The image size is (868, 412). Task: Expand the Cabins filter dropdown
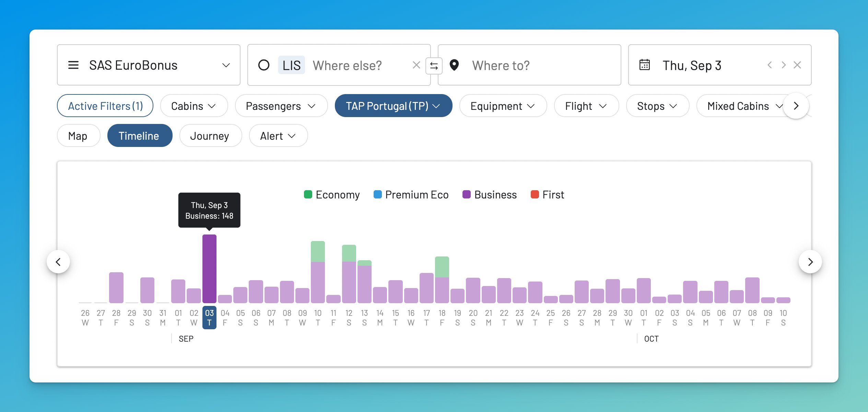[194, 106]
